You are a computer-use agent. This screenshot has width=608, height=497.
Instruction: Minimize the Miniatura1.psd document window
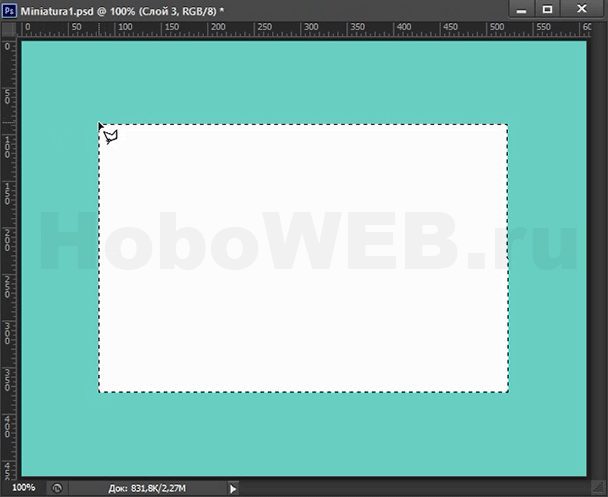pos(522,9)
